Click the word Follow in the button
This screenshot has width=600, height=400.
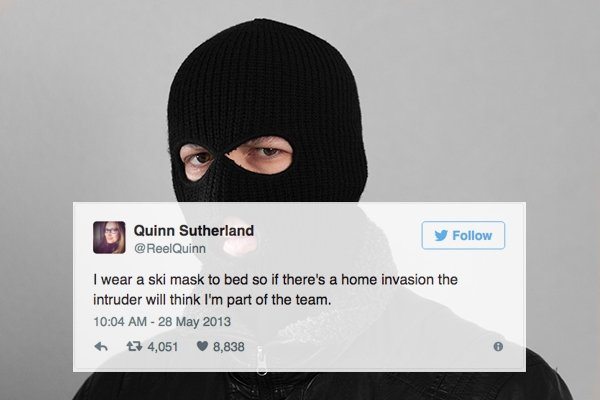click(x=472, y=235)
